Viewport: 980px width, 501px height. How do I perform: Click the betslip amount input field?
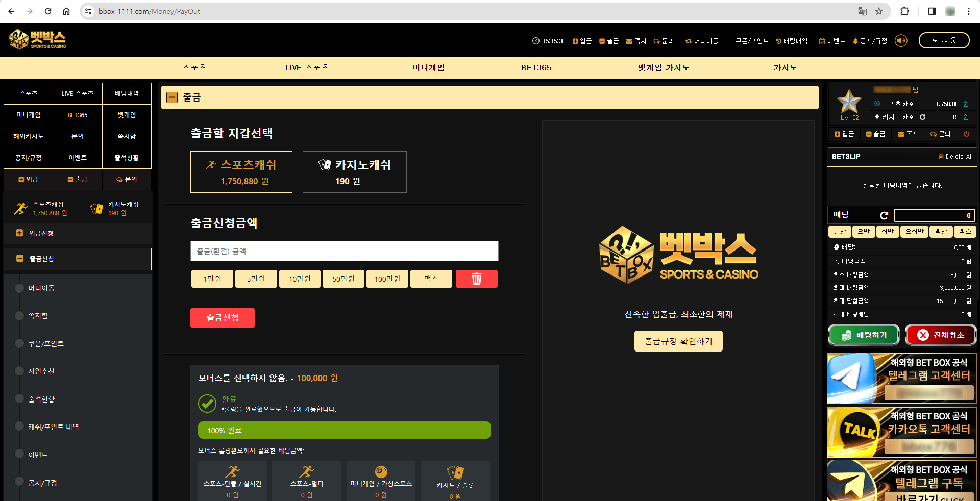point(935,215)
